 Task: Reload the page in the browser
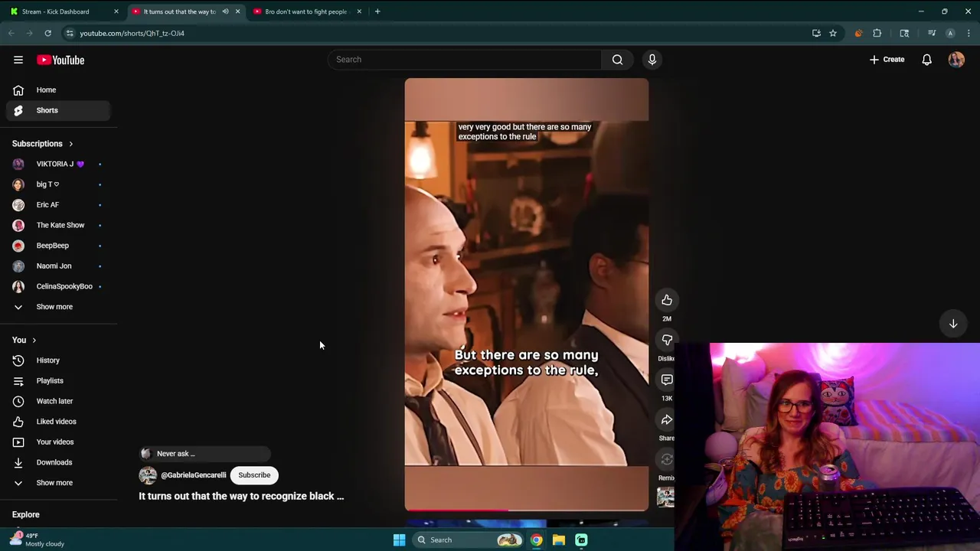pyautogui.click(x=47, y=33)
